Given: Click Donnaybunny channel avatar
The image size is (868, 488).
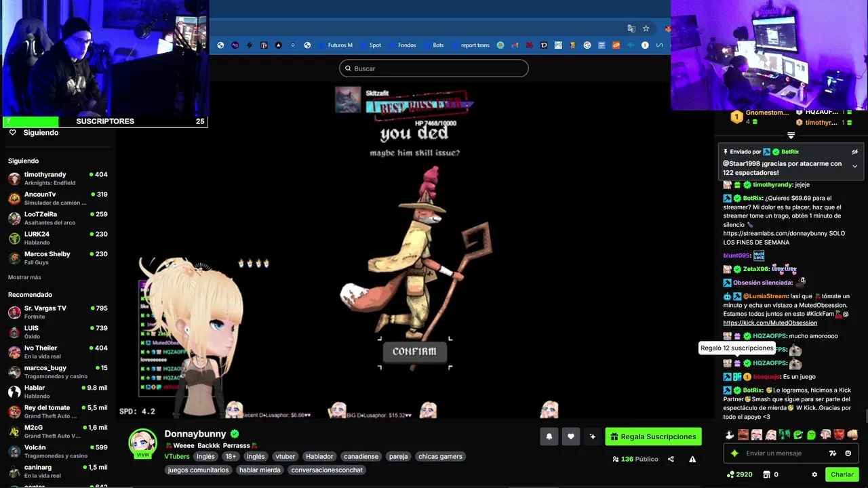Looking at the screenshot, I should [x=142, y=443].
